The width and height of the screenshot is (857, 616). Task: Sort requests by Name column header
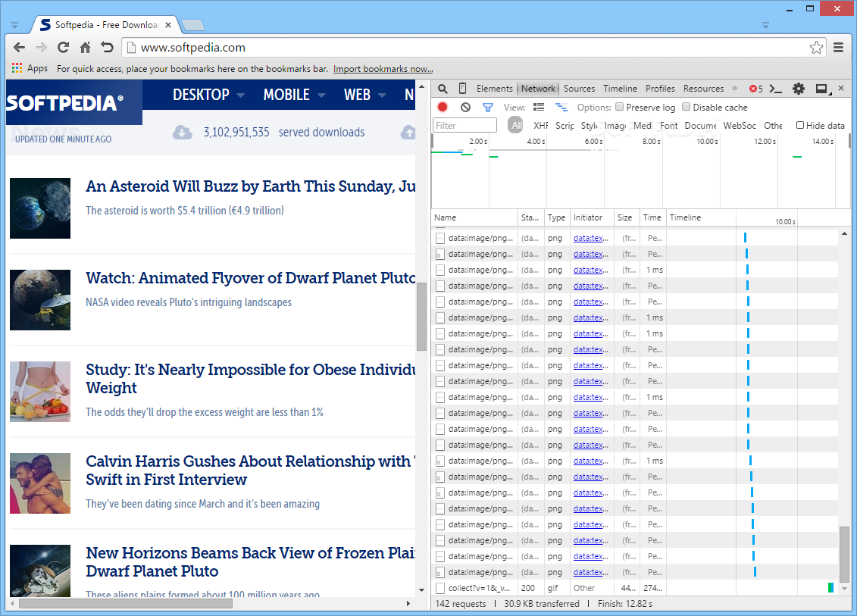pos(474,217)
